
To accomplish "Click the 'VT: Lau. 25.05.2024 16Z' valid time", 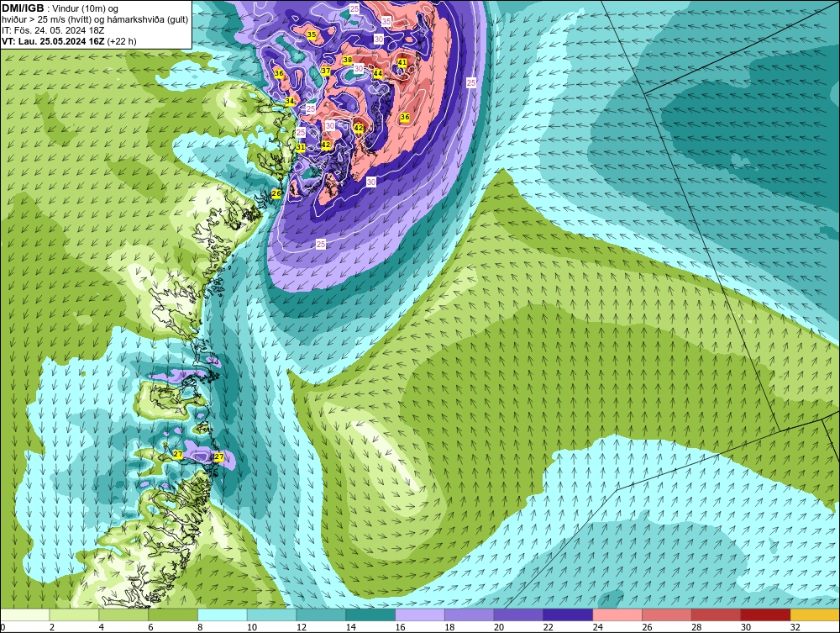I will (x=54, y=41).
